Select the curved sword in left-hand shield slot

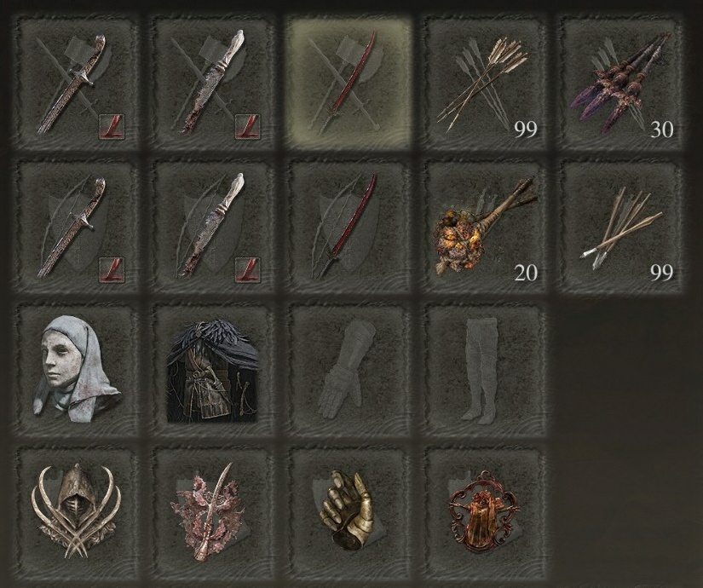click(x=75, y=227)
